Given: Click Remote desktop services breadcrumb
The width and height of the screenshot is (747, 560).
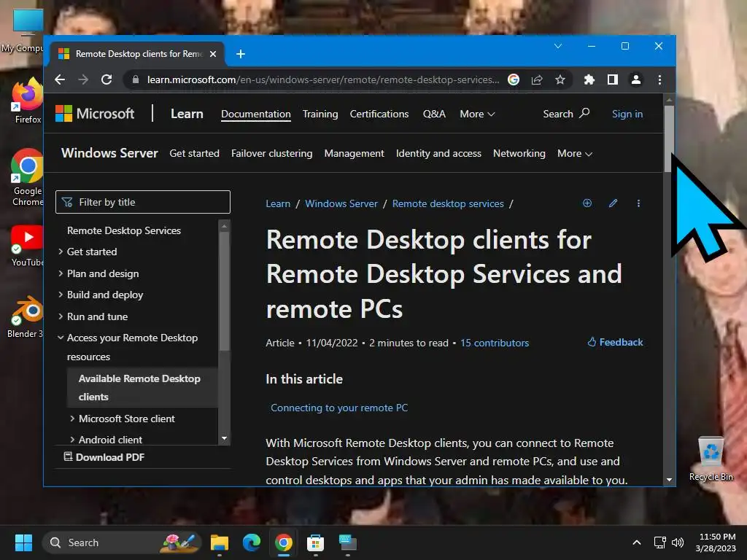Looking at the screenshot, I should (448, 204).
